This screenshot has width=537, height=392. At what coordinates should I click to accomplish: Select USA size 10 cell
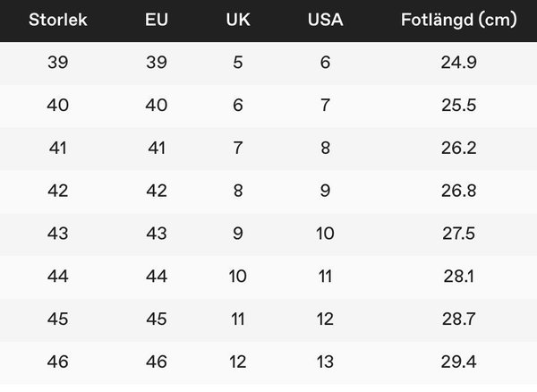coord(326,234)
